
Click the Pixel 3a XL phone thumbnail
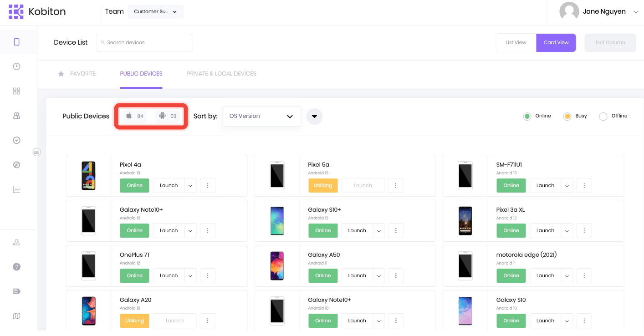pyautogui.click(x=465, y=220)
